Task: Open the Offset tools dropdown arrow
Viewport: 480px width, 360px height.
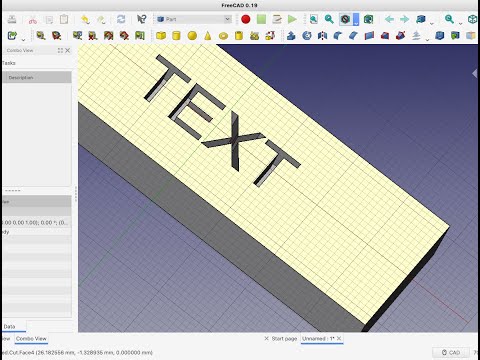Action: coord(427,39)
